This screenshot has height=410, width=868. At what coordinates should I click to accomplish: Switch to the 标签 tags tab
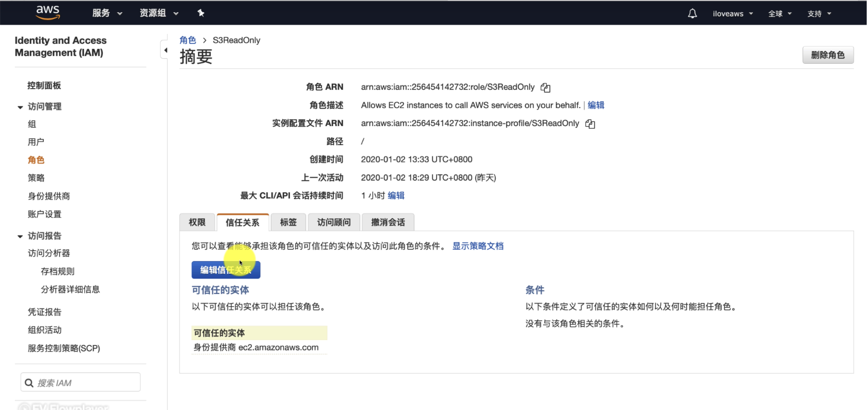point(288,222)
